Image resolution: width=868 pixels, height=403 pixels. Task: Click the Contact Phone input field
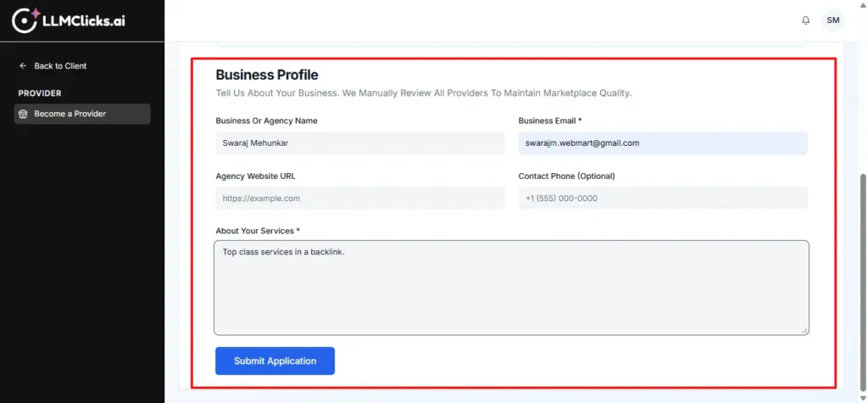click(x=662, y=199)
